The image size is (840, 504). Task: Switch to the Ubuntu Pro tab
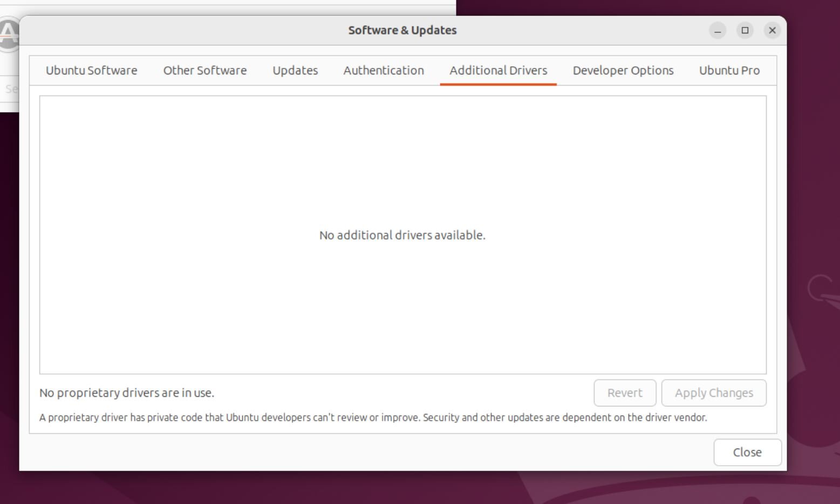tap(729, 71)
